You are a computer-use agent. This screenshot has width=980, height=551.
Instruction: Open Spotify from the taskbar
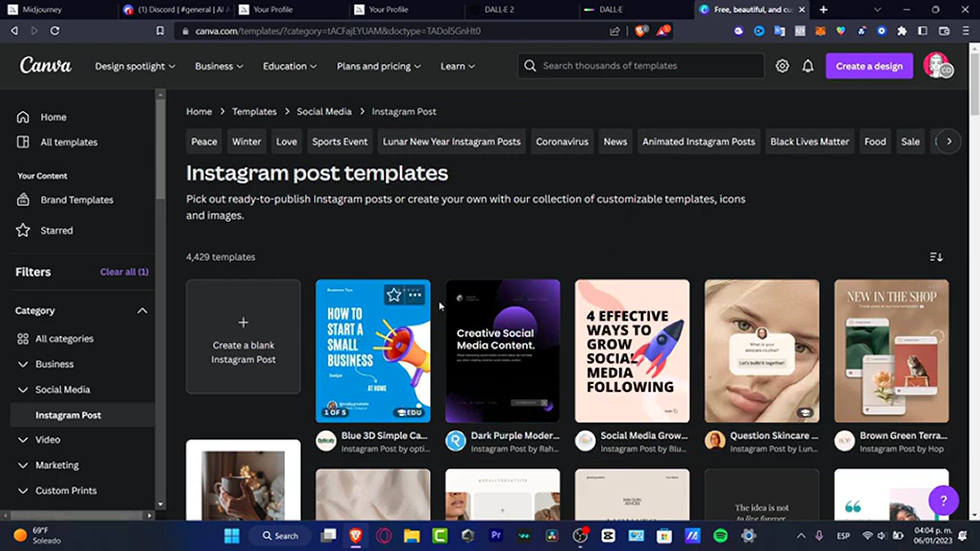tap(720, 536)
